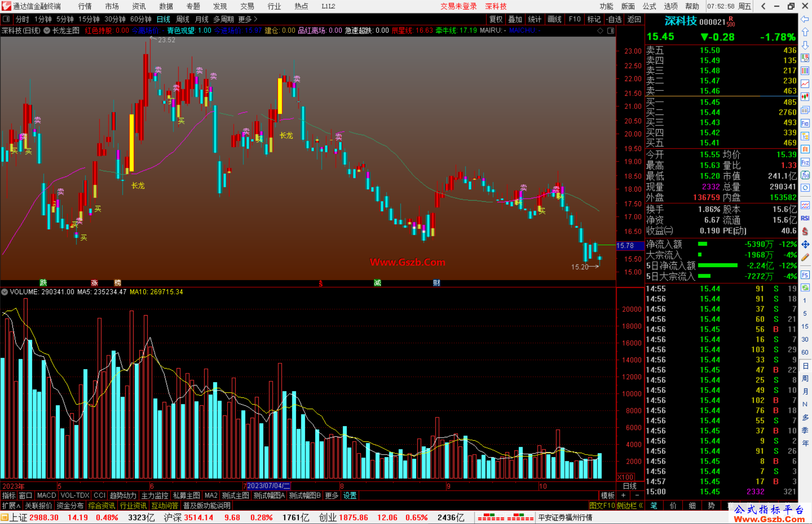The width and height of the screenshot is (812, 524).
Task: Click the 2023/07/04 date marker on the timeline
Action: 268,486
